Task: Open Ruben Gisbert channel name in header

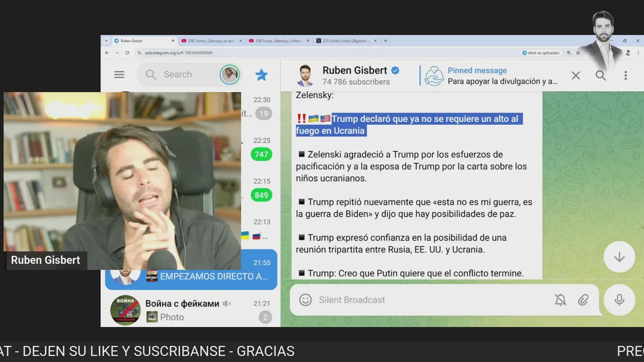Action: coord(355,70)
